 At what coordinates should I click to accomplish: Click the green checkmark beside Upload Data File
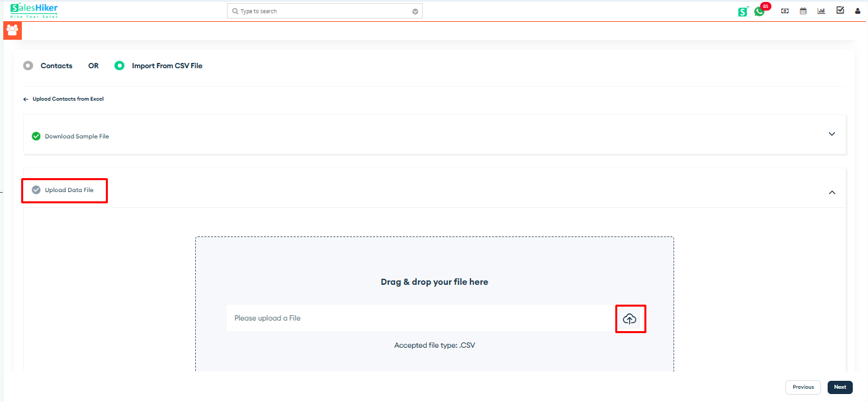pos(36,190)
